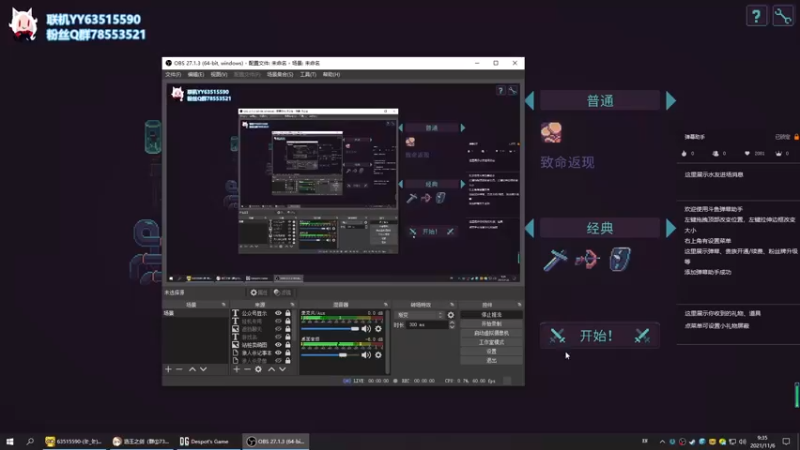Open the 视图(V) menu in OBS
Screen dimensions: 800x450
coord(219,74)
